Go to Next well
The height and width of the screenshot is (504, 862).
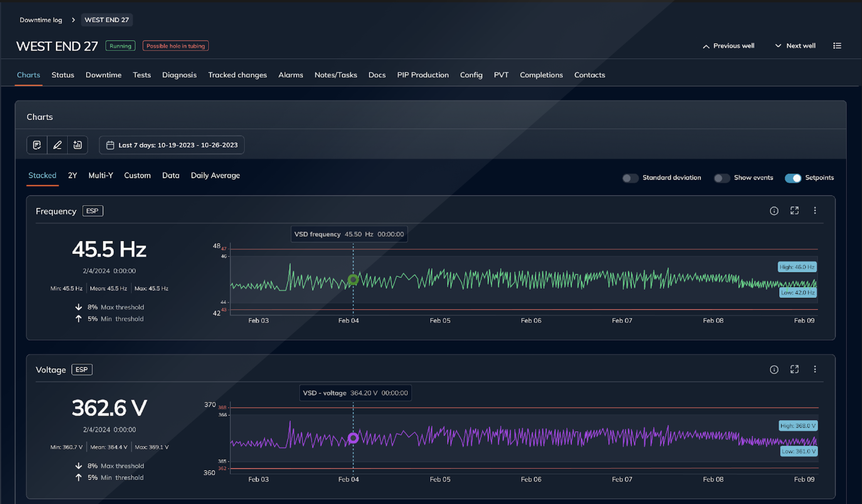pos(795,46)
